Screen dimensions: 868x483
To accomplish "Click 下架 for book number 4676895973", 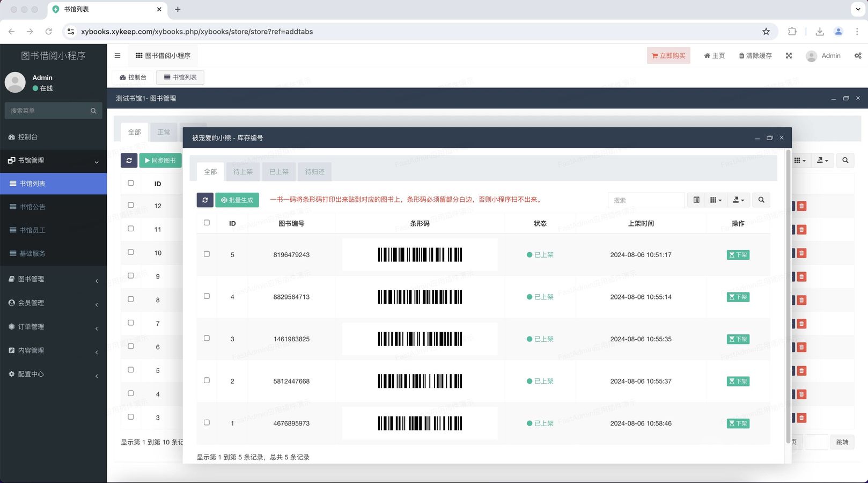I will click(x=738, y=423).
